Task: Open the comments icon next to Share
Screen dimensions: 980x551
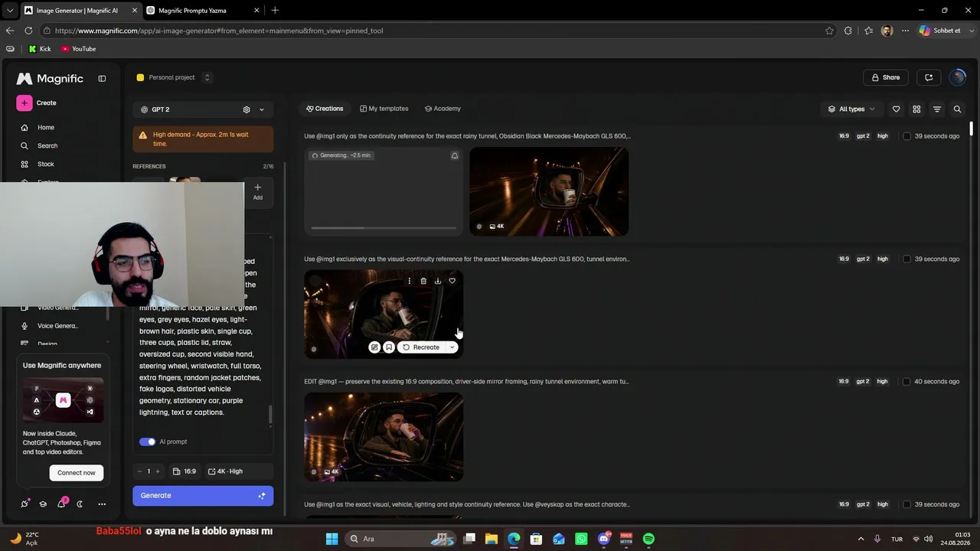Action: point(929,77)
